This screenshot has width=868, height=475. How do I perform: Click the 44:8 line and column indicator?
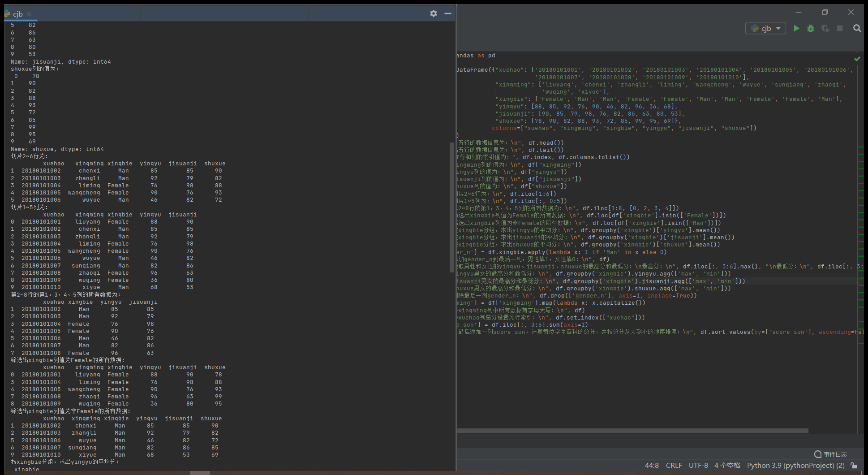pyautogui.click(x=652, y=466)
